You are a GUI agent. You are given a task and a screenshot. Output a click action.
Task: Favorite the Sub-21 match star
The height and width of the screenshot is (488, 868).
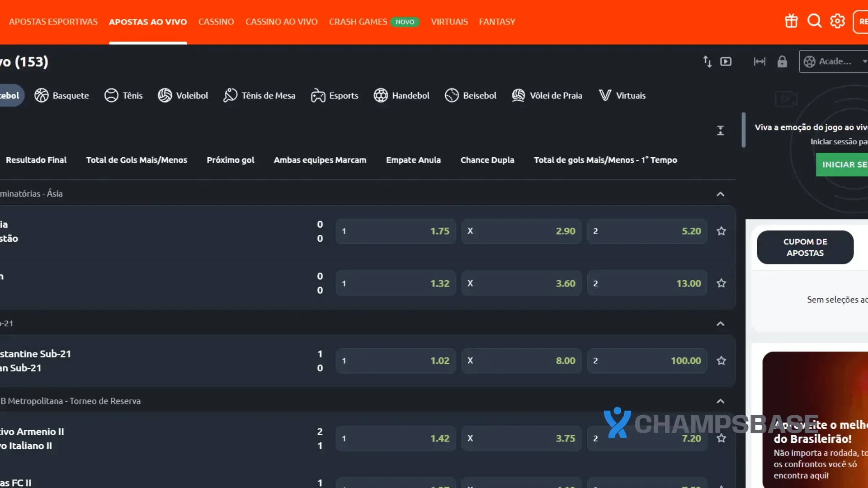click(x=721, y=361)
